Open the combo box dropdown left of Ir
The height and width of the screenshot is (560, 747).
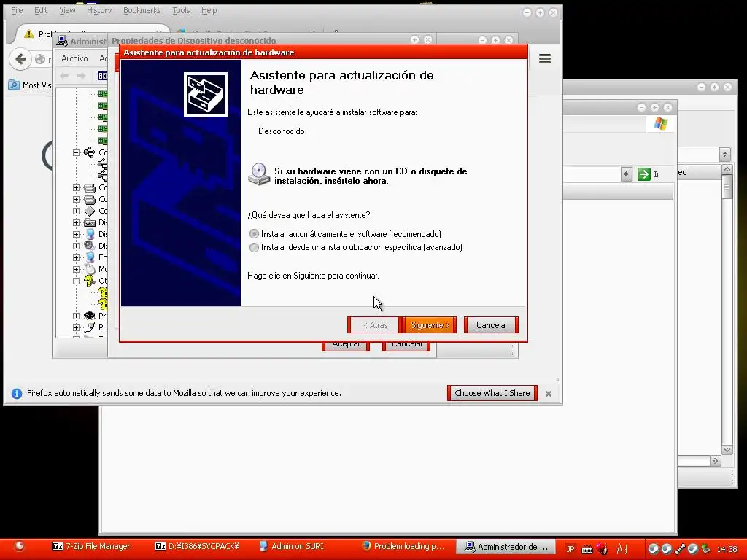pyautogui.click(x=627, y=174)
